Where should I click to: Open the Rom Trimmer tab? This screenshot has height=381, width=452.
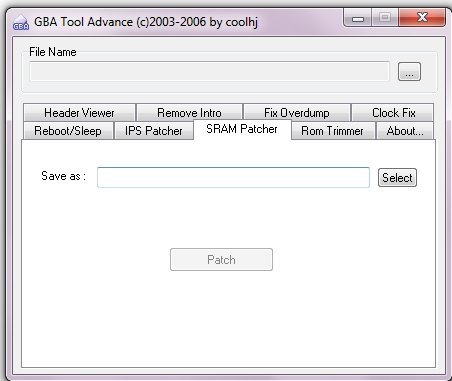point(332,131)
